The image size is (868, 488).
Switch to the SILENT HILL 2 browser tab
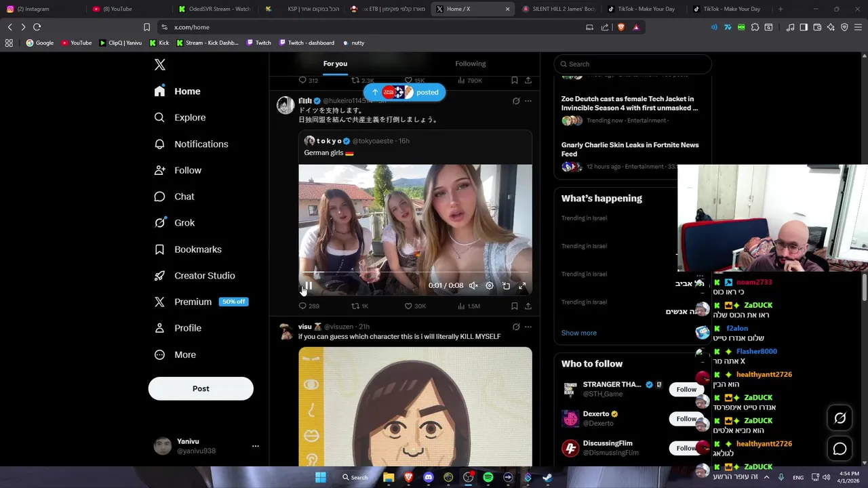(559, 9)
